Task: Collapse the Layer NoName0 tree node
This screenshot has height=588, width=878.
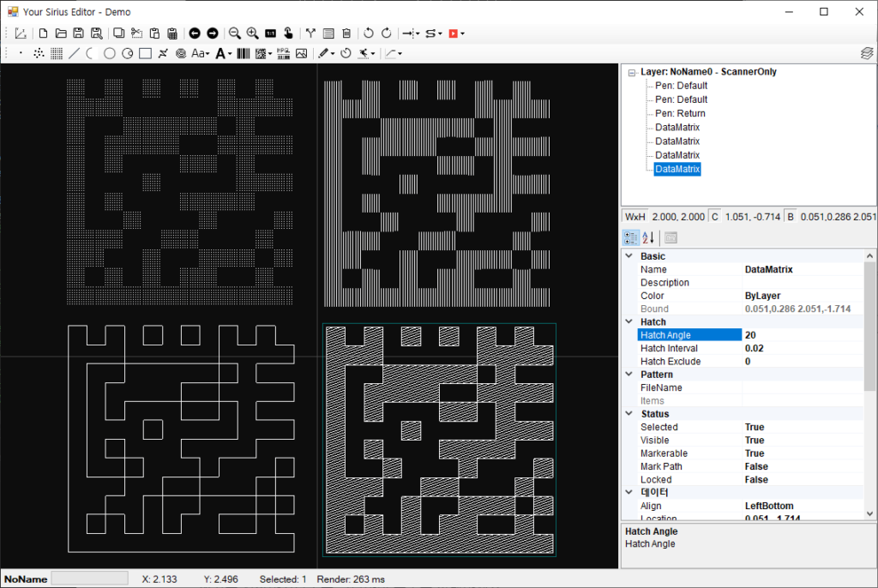Action: (x=632, y=72)
